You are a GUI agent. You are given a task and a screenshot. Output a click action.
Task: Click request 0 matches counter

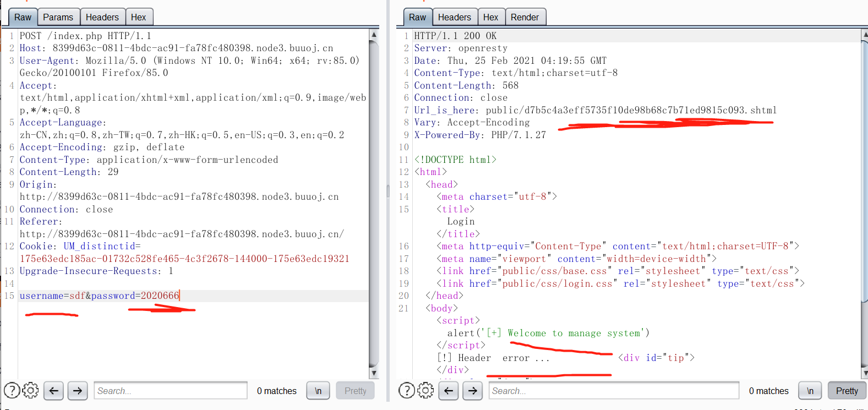click(x=277, y=391)
